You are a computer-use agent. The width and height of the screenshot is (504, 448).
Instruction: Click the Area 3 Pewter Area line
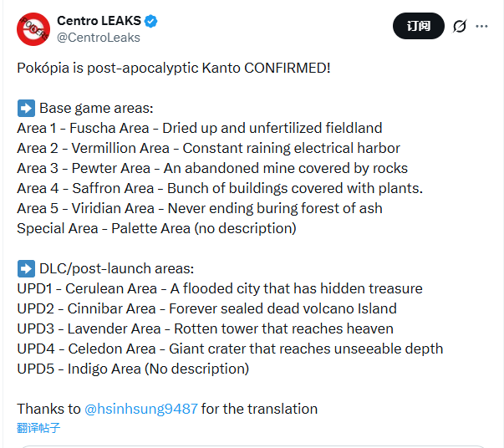point(212,168)
